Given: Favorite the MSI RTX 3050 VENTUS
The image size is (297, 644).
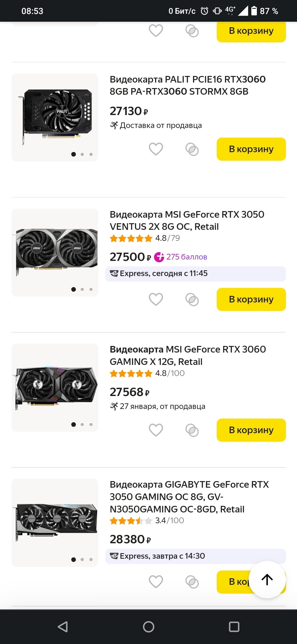Looking at the screenshot, I should pyautogui.click(x=156, y=299).
